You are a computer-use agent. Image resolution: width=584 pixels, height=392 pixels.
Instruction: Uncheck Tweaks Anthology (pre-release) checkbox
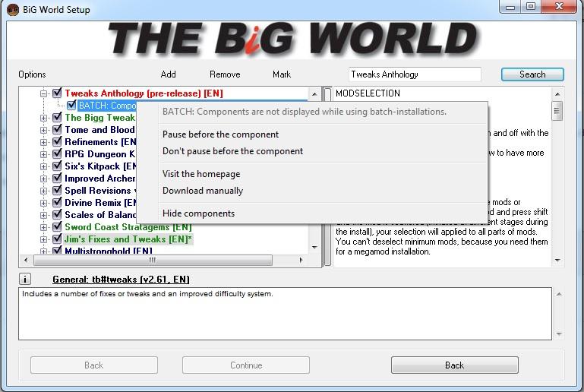[57, 93]
